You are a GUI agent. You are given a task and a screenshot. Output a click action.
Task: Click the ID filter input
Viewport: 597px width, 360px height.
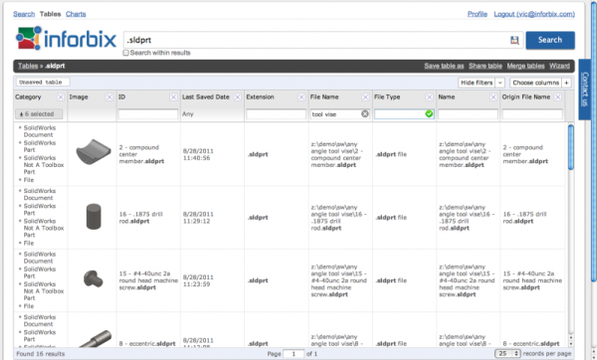[148, 114]
